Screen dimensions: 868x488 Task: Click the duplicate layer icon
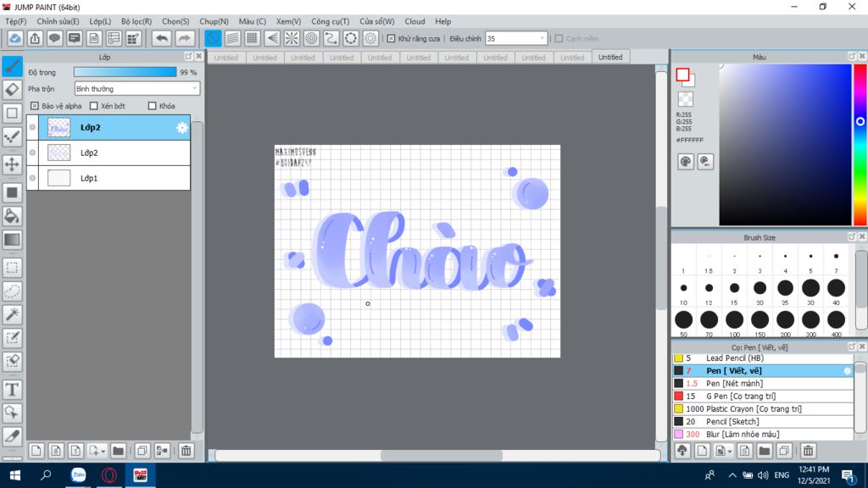tap(142, 451)
